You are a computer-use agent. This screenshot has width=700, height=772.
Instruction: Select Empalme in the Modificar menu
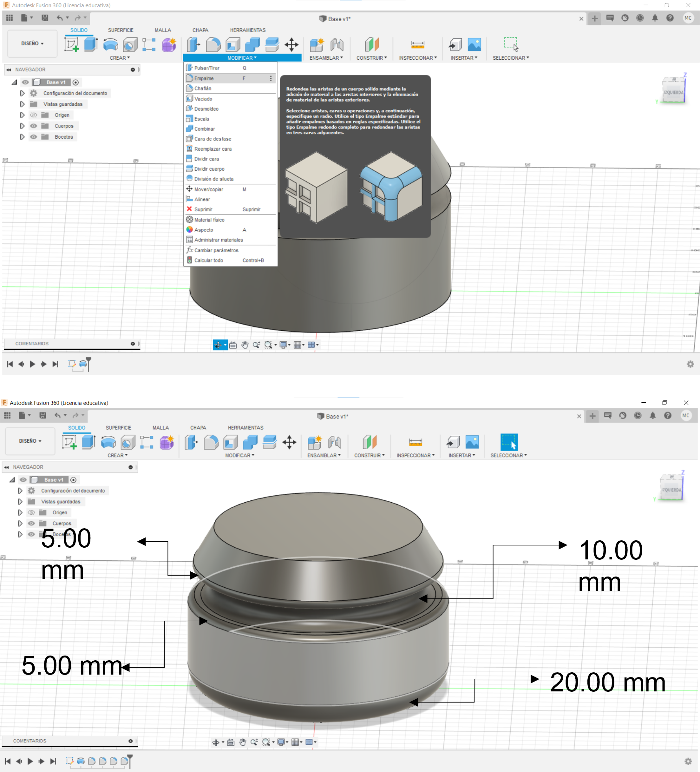coord(204,78)
